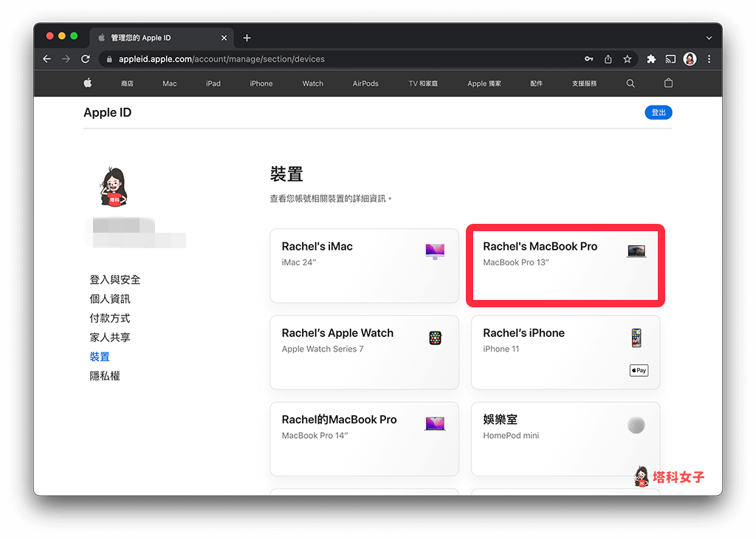Open the 娛樂室 HomePod mini card

(566, 439)
